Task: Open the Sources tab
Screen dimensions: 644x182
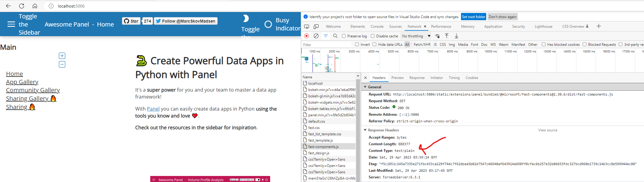Action: pos(395,27)
